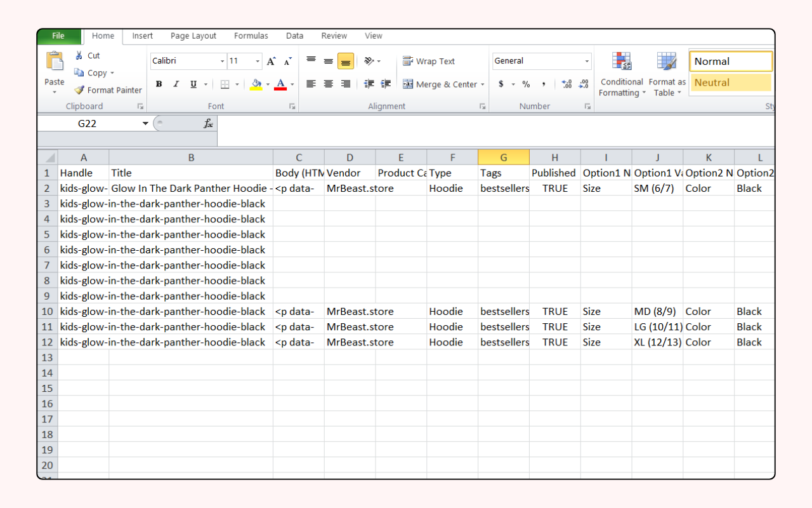Open Font group dialog launcher
This screenshot has height=508, width=812.
292,107
